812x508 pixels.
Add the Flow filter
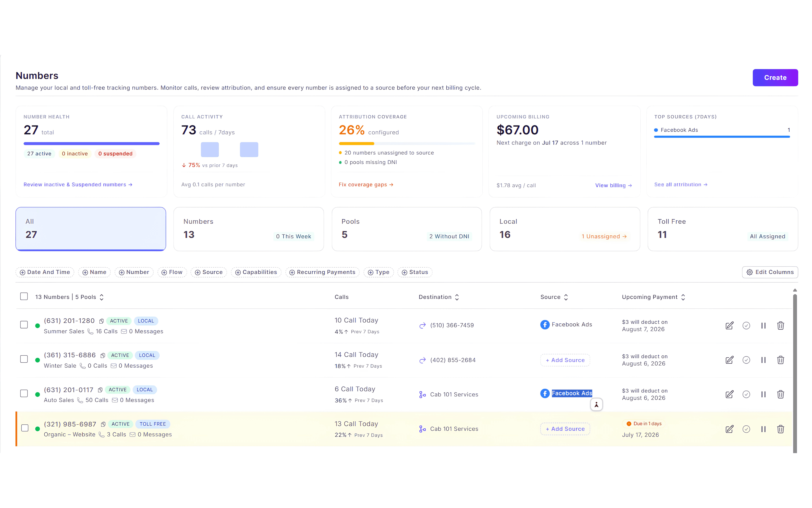point(172,272)
